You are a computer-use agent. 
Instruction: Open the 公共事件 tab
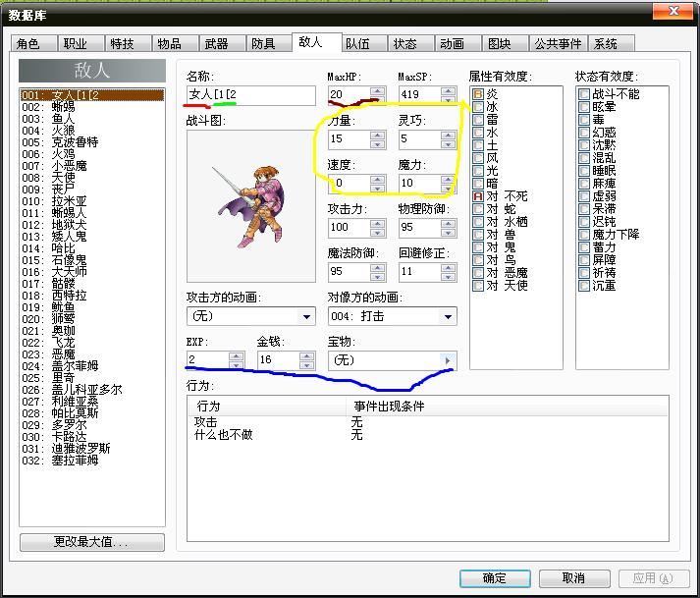559,44
